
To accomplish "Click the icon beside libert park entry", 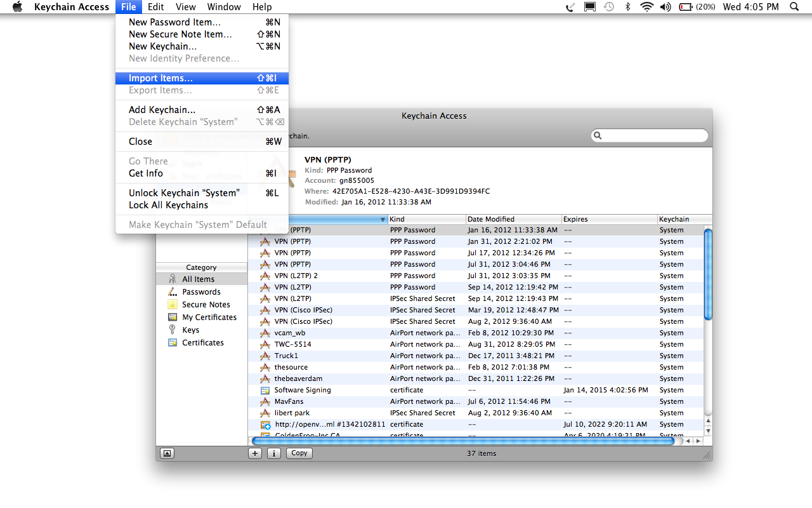I will point(265,413).
